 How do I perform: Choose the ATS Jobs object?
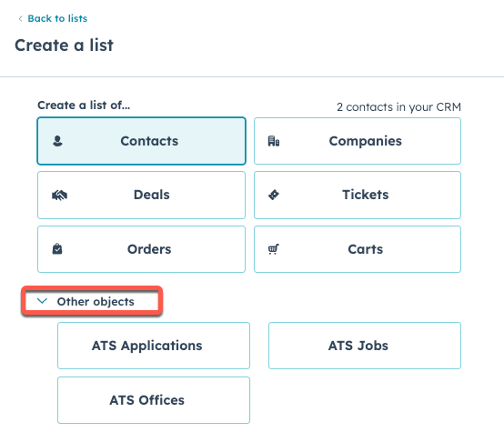[x=365, y=346]
